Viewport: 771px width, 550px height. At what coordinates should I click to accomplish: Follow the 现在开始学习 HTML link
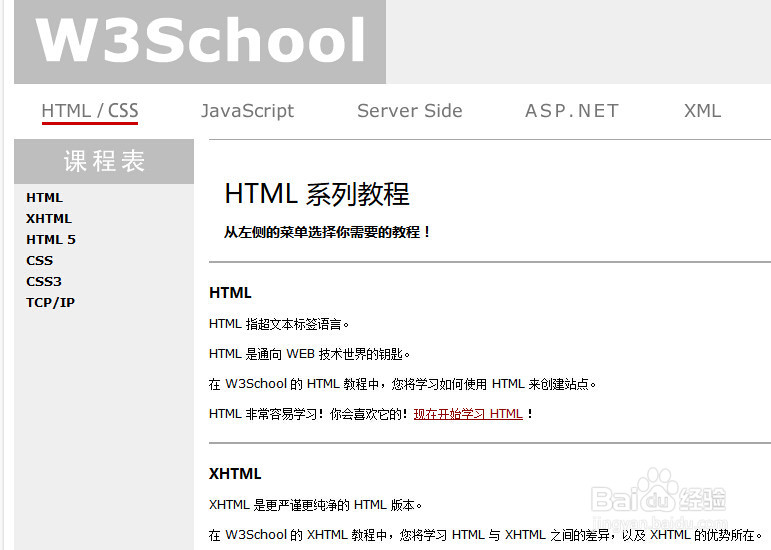[x=468, y=414]
